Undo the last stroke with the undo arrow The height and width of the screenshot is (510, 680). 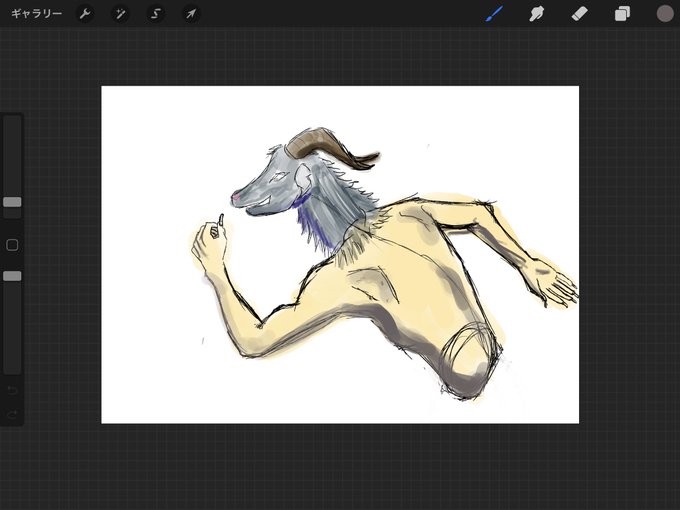click(x=12, y=390)
